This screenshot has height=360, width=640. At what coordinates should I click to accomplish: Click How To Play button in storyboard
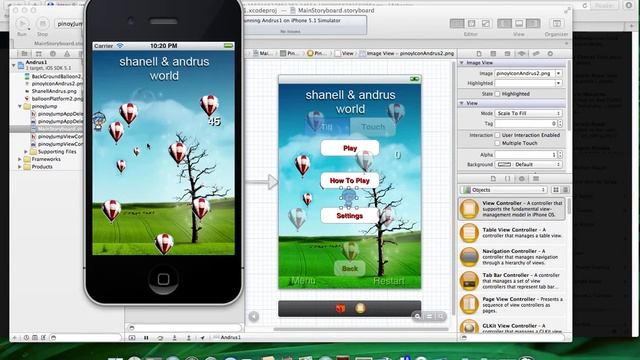[x=350, y=180]
